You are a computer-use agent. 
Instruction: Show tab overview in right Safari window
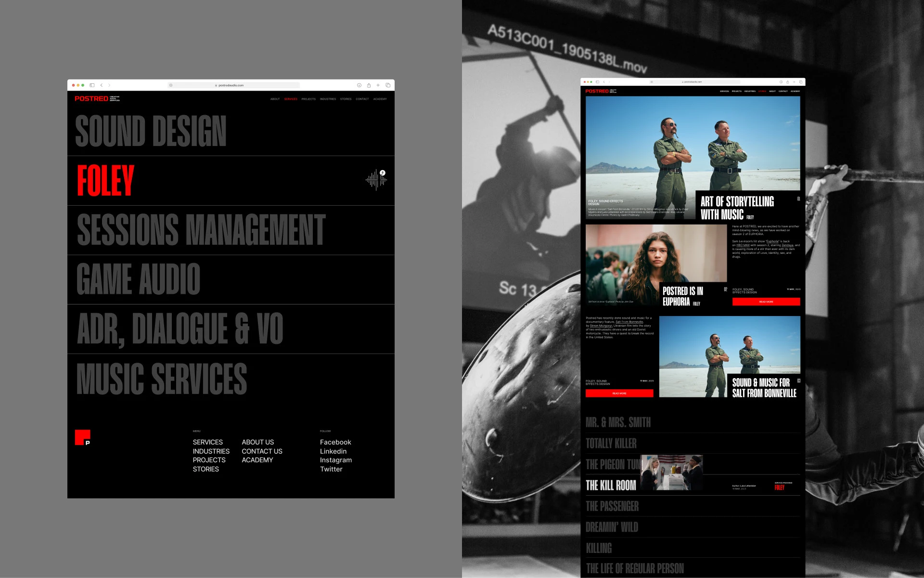(801, 82)
